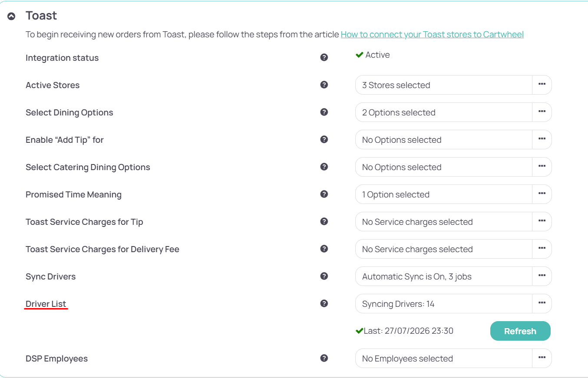Image resolution: width=588 pixels, height=378 pixels.
Task: Click the "DSP Employees" label
Action: coord(56,358)
